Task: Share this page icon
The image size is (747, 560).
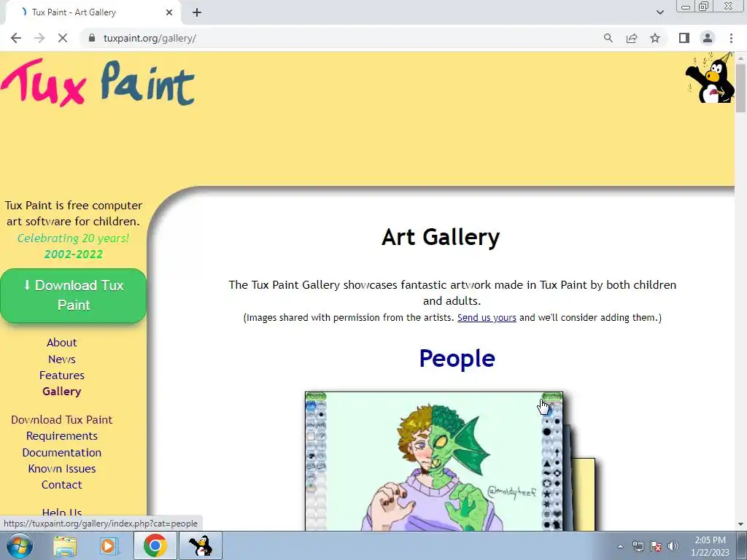Action: click(632, 38)
